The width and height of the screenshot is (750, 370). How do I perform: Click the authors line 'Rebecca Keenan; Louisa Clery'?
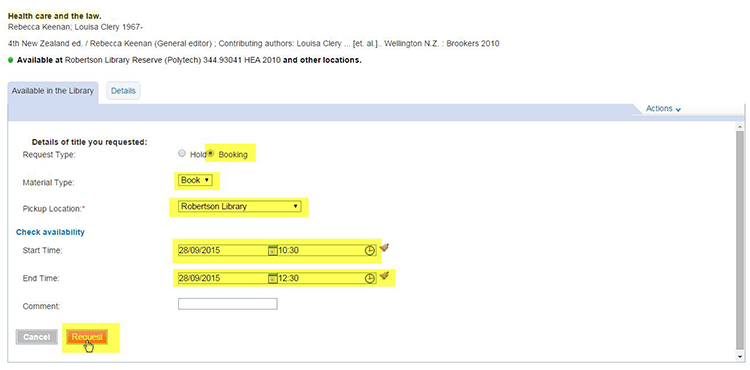tap(75, 27)
